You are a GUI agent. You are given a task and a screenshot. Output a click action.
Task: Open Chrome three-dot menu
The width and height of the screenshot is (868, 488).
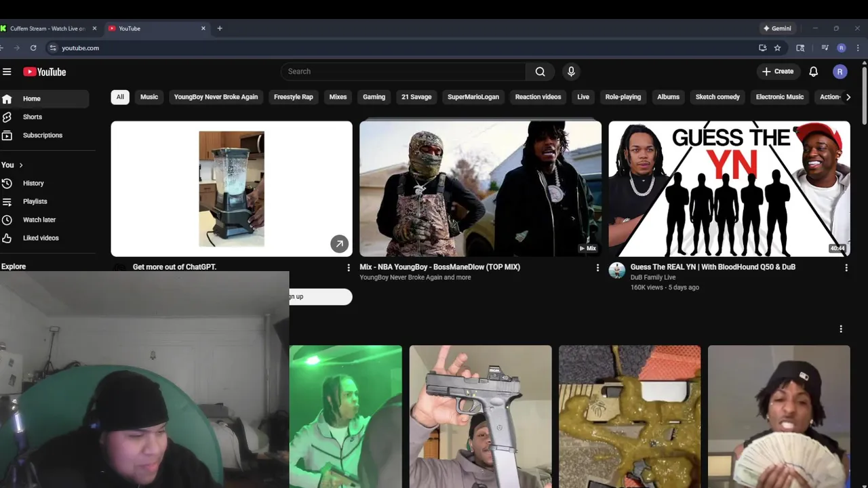click(x=858, y=48)
